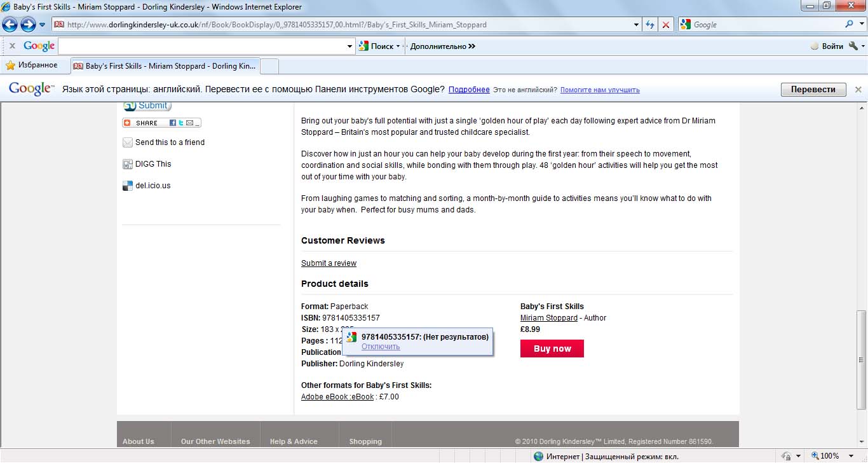Viewport: 868px width, 463px height.
Task: Click the scrollbar down arrow
Action: (862, 442)
